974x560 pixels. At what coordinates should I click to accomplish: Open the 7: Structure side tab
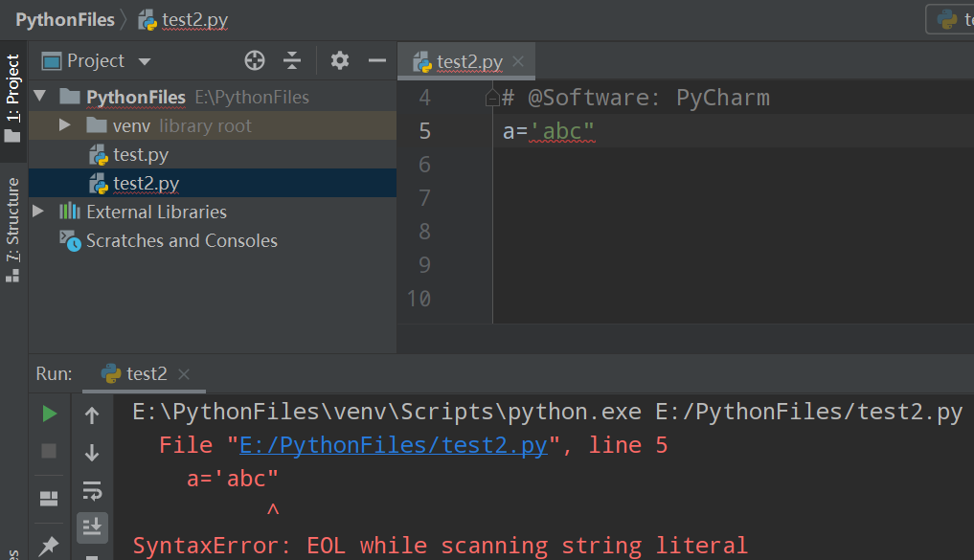pos(13,230)
